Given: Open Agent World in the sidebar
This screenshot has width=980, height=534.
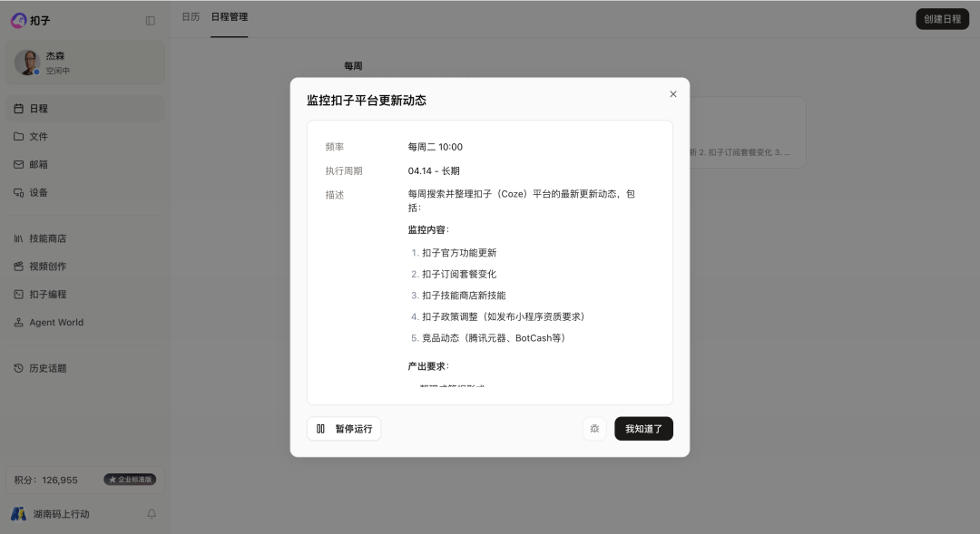Looking at the screenshot, I should [x=85, y=322].
